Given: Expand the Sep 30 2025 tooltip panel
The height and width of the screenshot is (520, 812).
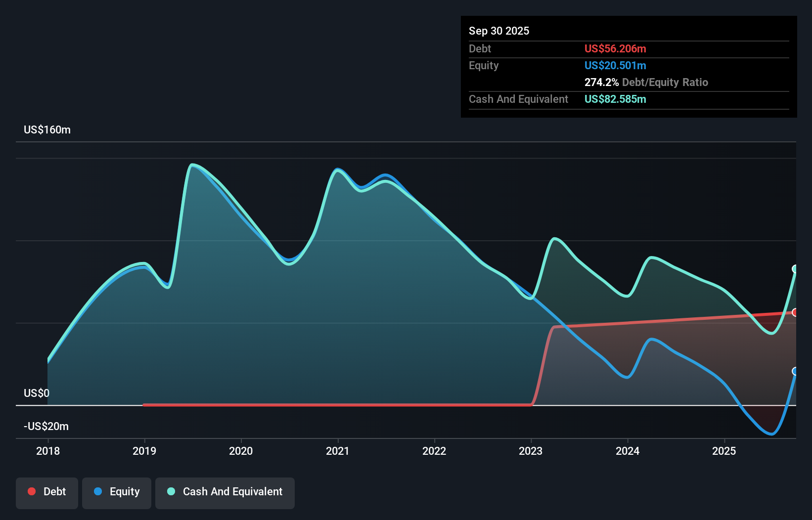Looking at the screenshot, I should (499, 31).
